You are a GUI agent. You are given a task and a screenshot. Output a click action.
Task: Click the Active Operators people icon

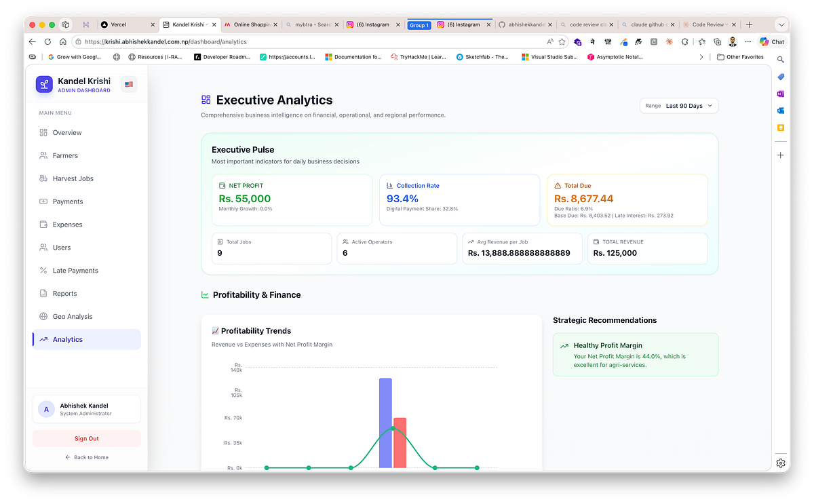tap(345, 241)
